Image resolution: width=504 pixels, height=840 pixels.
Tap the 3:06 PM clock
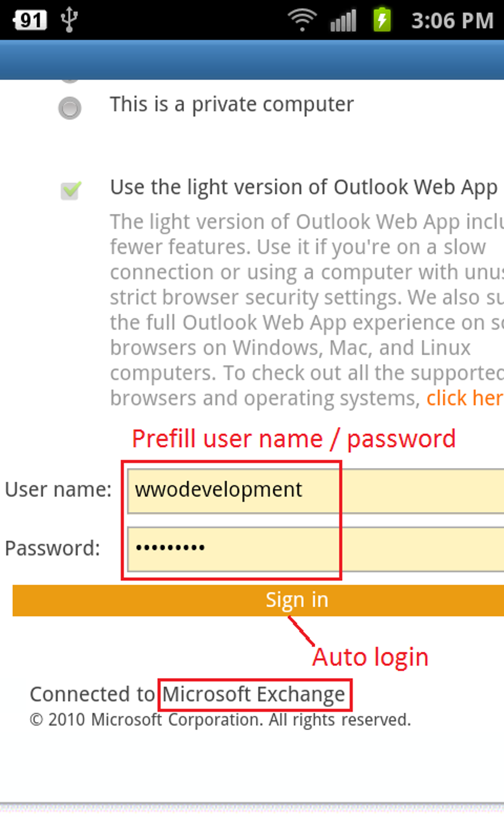[452, 21]
